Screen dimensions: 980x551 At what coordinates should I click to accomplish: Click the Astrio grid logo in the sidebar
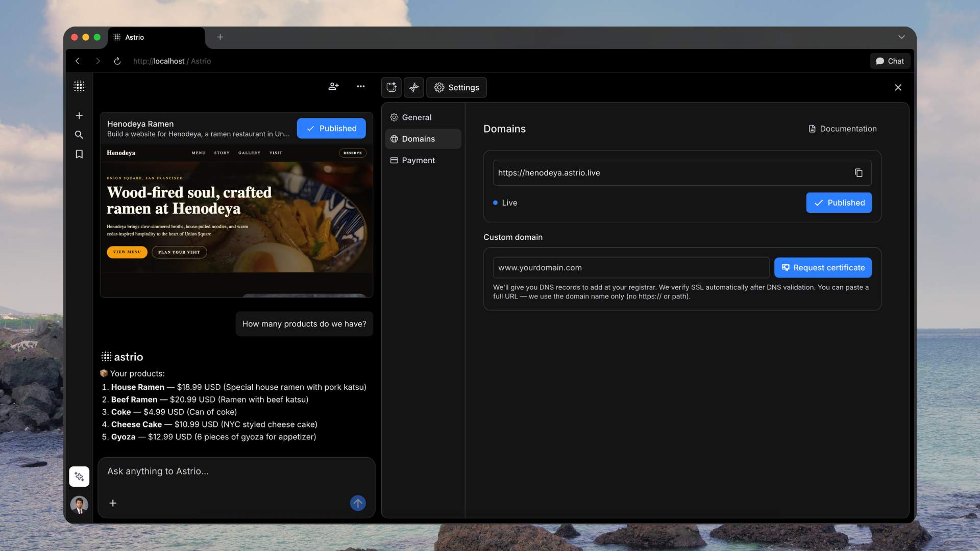pos(79,86)
